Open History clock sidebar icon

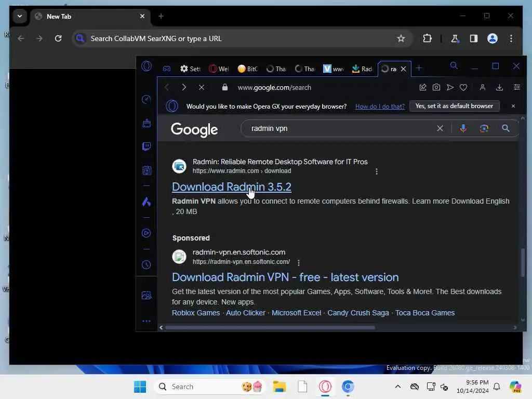click(x=146, y=264)
